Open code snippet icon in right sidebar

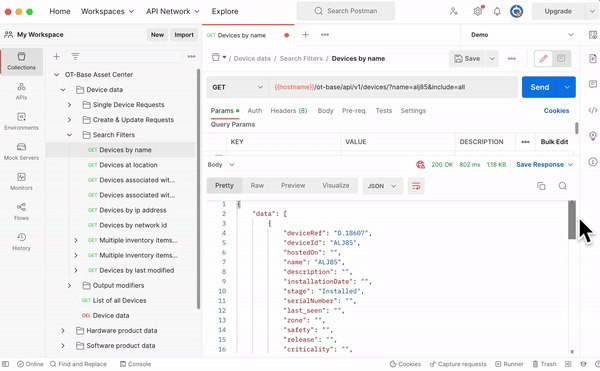coord(593,111)
